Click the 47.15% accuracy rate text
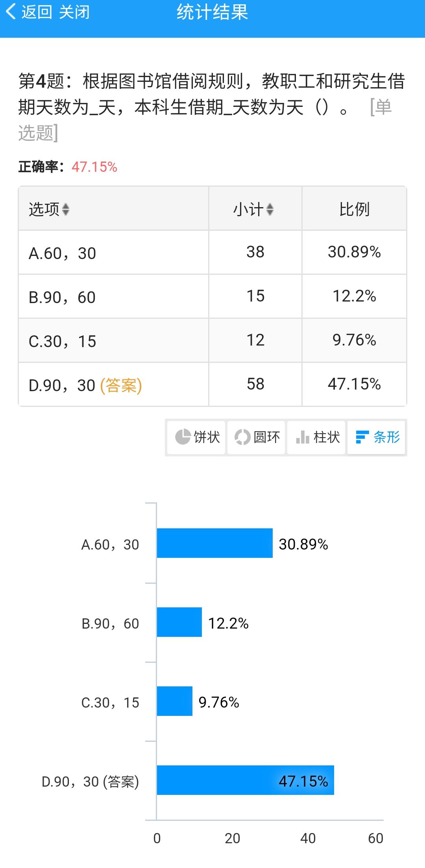 94,167
